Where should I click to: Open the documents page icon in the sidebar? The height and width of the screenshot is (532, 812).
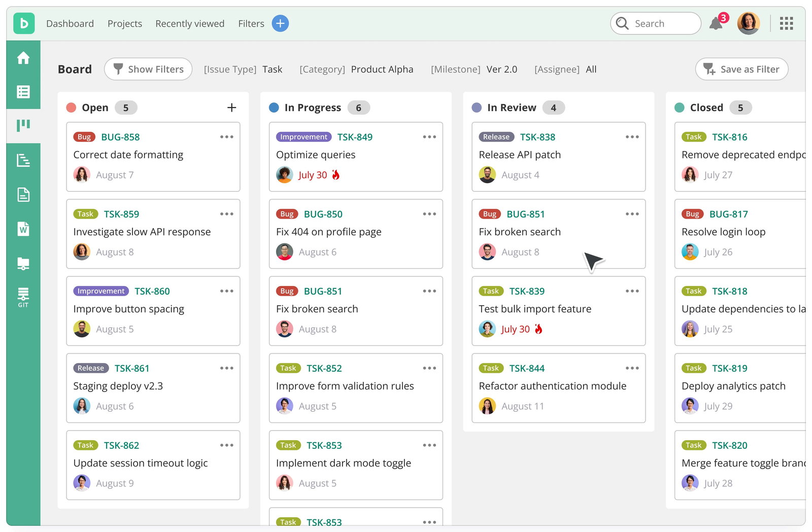click(23, 195)
